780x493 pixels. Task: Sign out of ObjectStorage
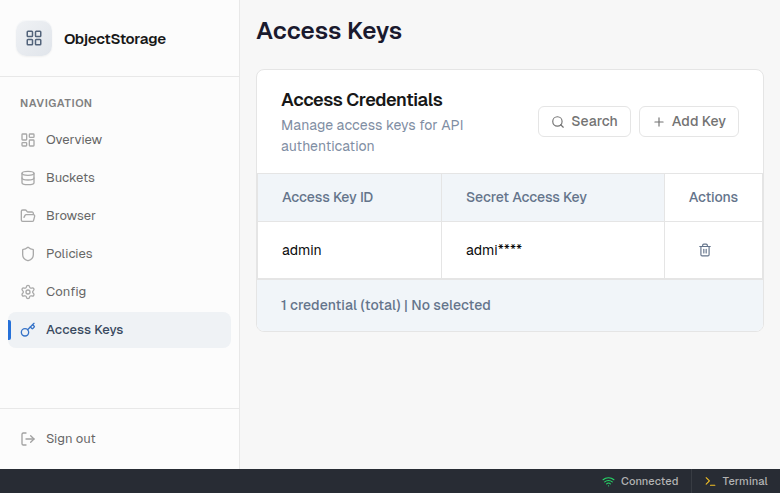(x=70, y=439)
